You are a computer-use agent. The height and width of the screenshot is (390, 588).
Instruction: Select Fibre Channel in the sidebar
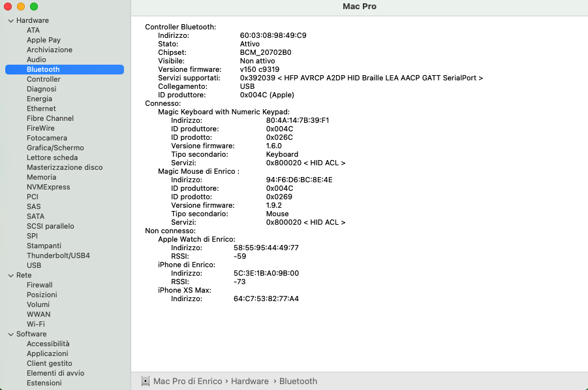pos(50,118)
